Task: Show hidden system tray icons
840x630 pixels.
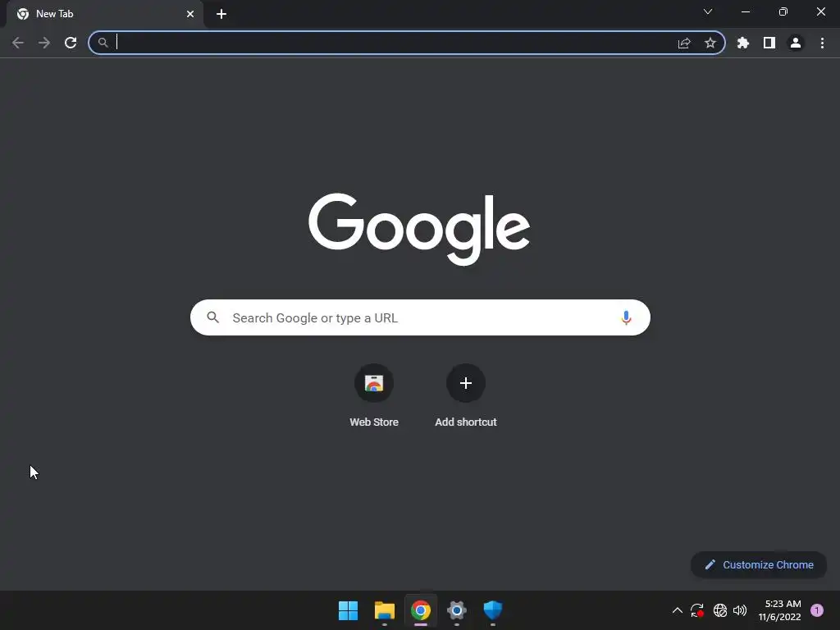Action: pyautogui.click(x=677, y=610)
